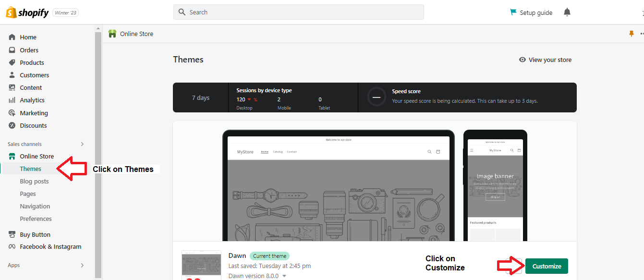Click the eye icon beside View your store
The height and width of the screenshot is (280, 644).
click(x=522, y=60)
